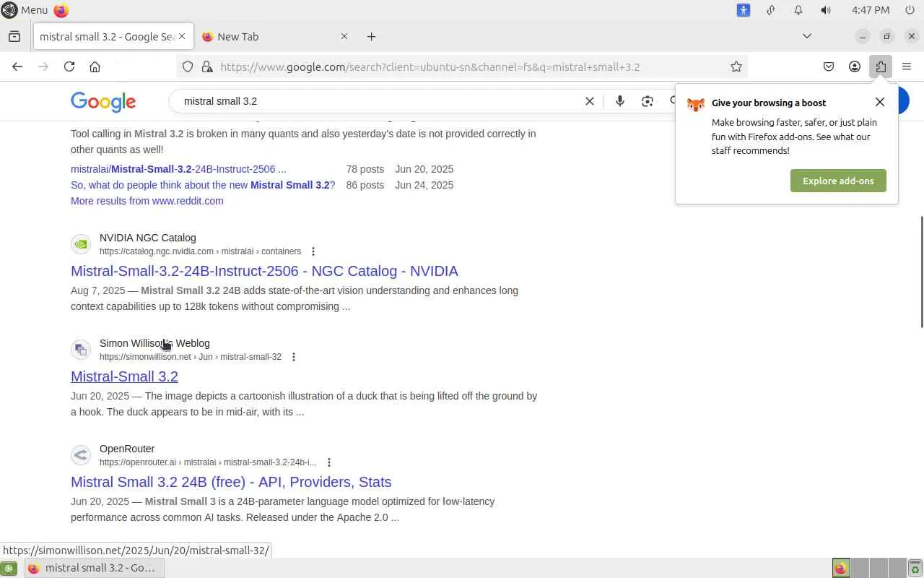Open the Firefox home page

tap(95, 66)
